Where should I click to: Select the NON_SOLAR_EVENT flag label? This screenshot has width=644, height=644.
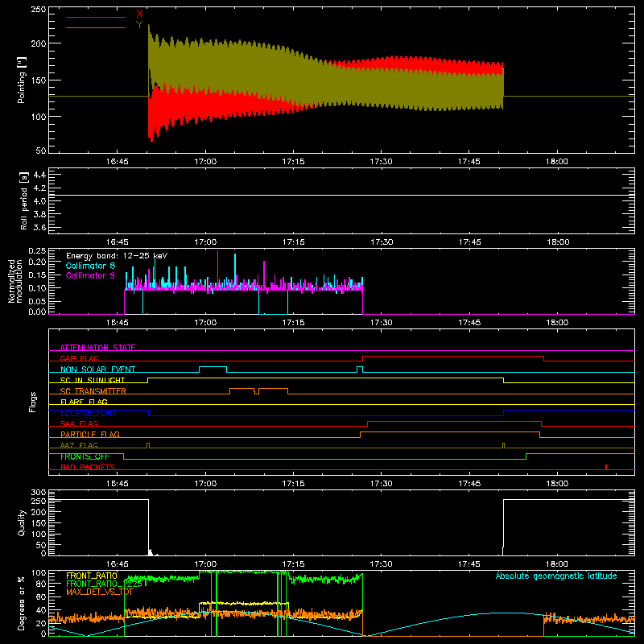[x=97, y=369]
